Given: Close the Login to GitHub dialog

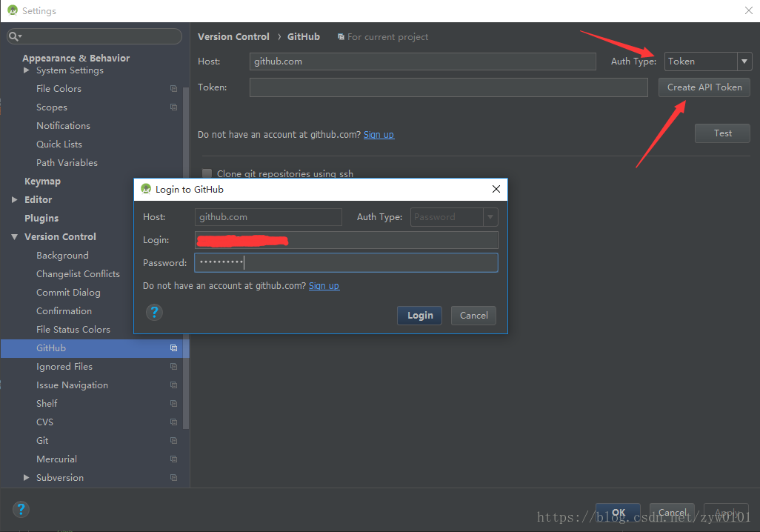Looking at the screenshot, I should coord(496,189).
